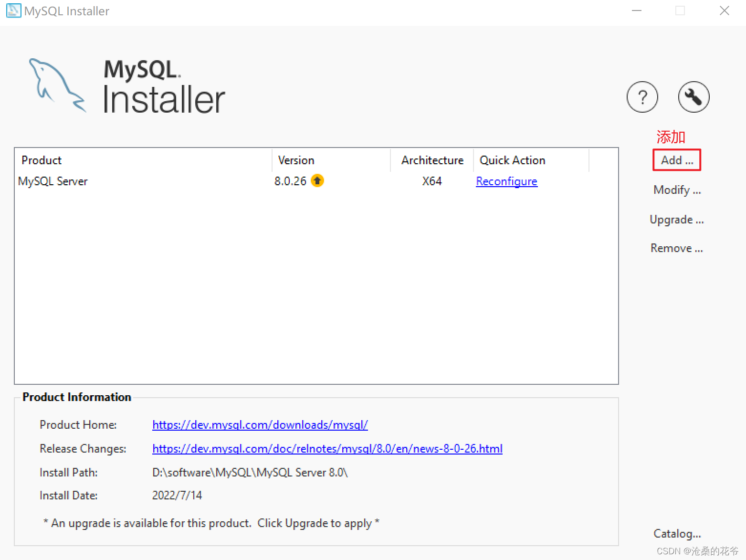Viewport: 746px width, 560px height.
Task: Close the MySQL Installer window
Action: click(724, 11)
